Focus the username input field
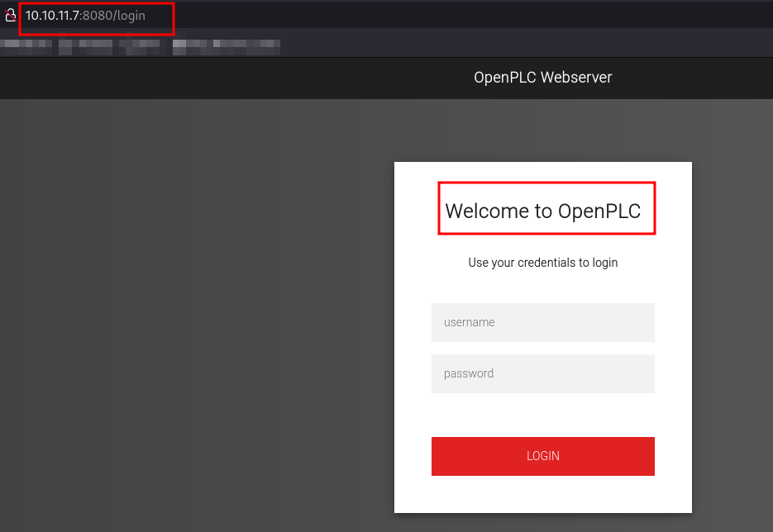773x532 pixels. tap(543, 323)
